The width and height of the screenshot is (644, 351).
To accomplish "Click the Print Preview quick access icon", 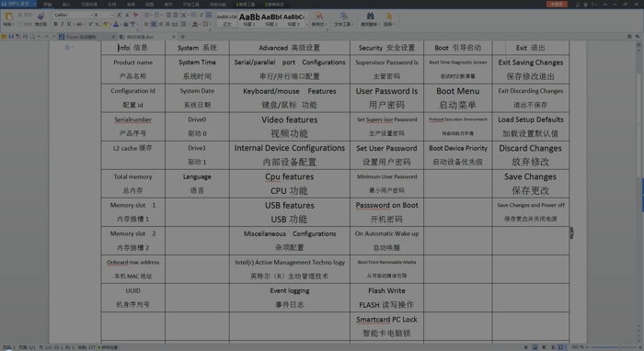I will [32, 37].
